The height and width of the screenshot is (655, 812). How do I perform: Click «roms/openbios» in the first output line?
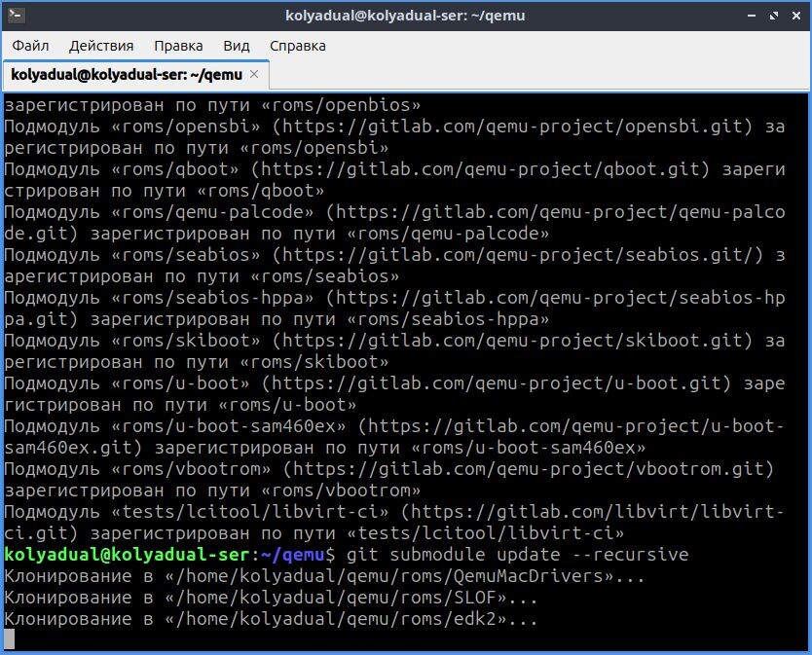pyautogui.click(x=342, y=105)
